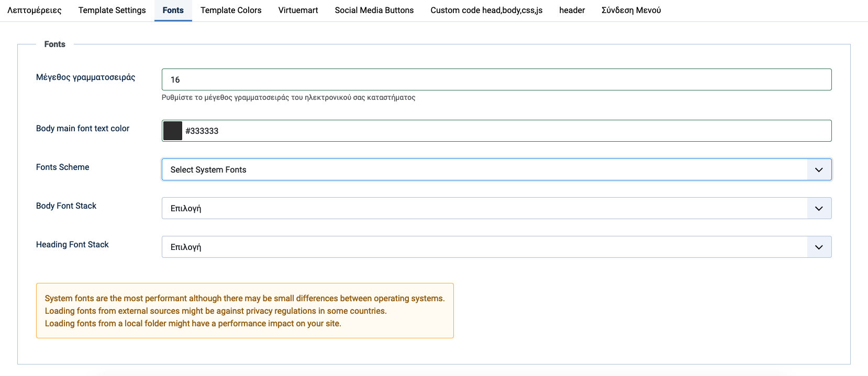Click the Fonts Scheme label
The width and height of the screenshot is (868, 376).
pos(62,167)
